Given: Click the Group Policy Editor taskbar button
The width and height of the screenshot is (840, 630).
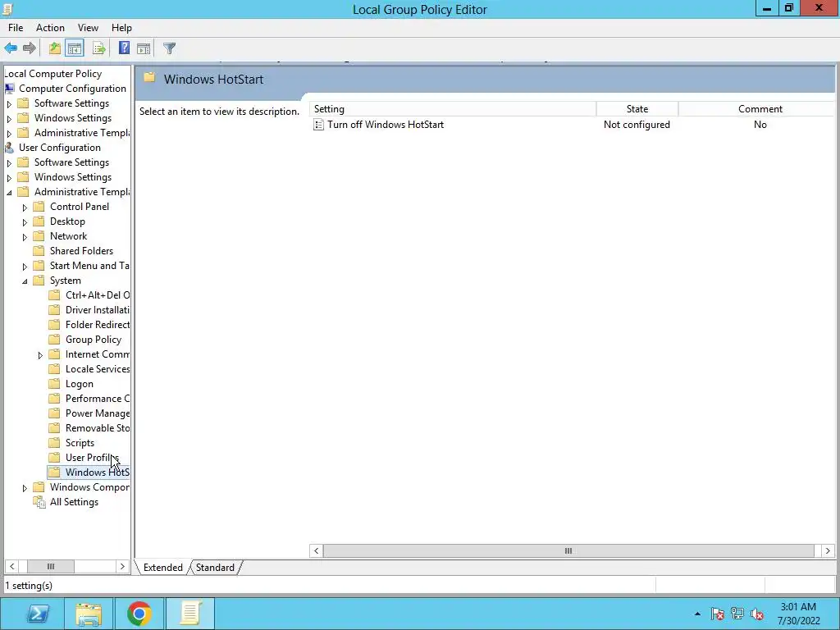Looking at the screenshot, I should (190, 614).
